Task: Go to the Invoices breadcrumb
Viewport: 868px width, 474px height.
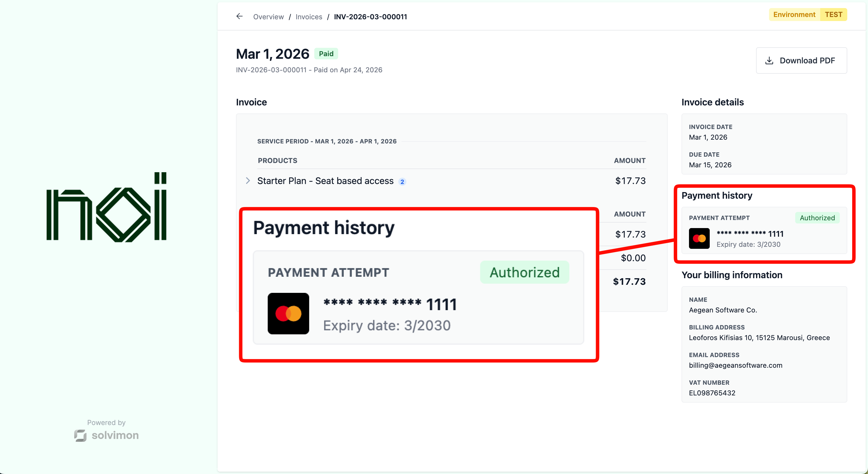Action: (x=309, y=16)
